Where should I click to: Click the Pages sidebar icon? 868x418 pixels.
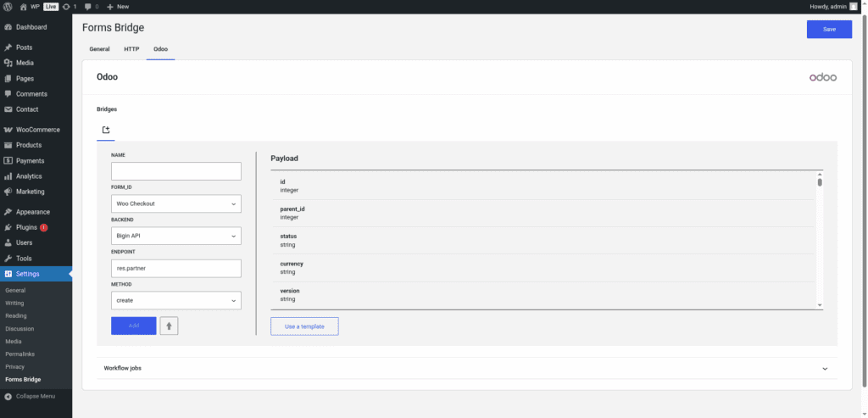point(8,79)
